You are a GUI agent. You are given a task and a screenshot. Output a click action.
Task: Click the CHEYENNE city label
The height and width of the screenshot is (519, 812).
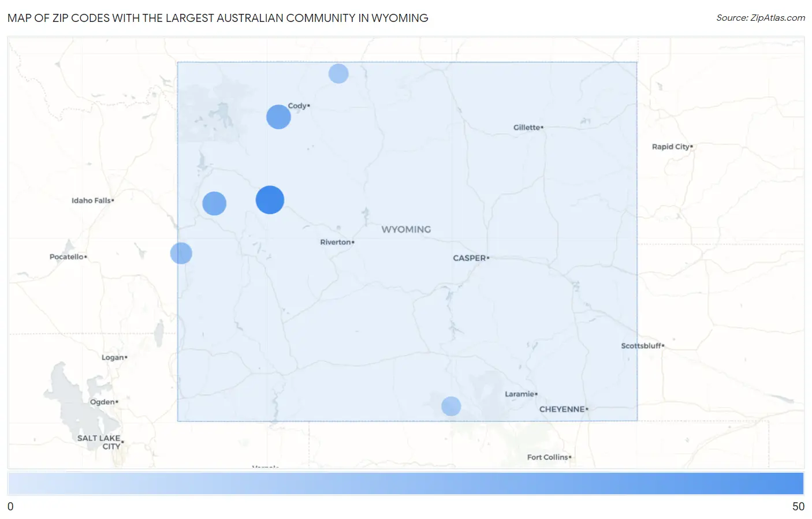click(x=562, y=409)
